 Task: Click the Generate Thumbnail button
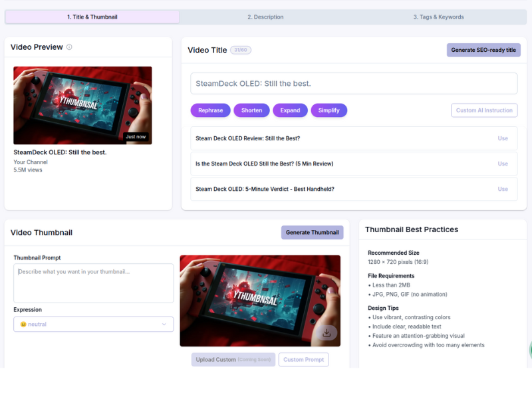point(312,232)
